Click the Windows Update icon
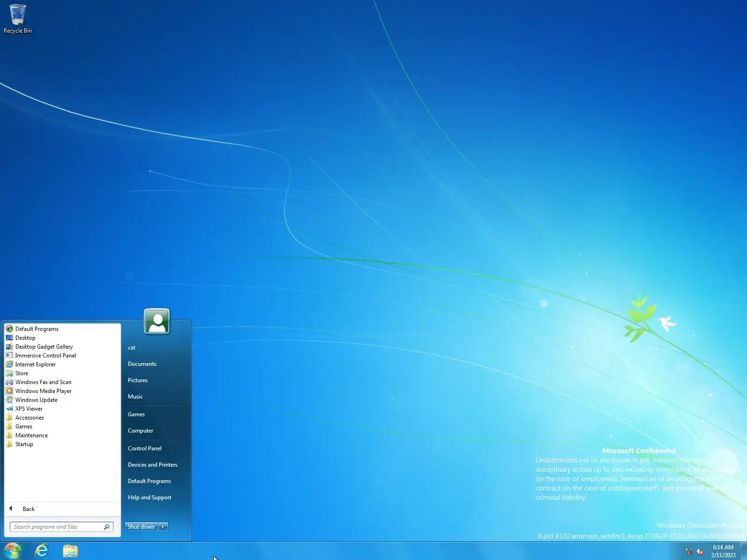The height and width of the screenshot is (560, 747). [x=9, y=400]
